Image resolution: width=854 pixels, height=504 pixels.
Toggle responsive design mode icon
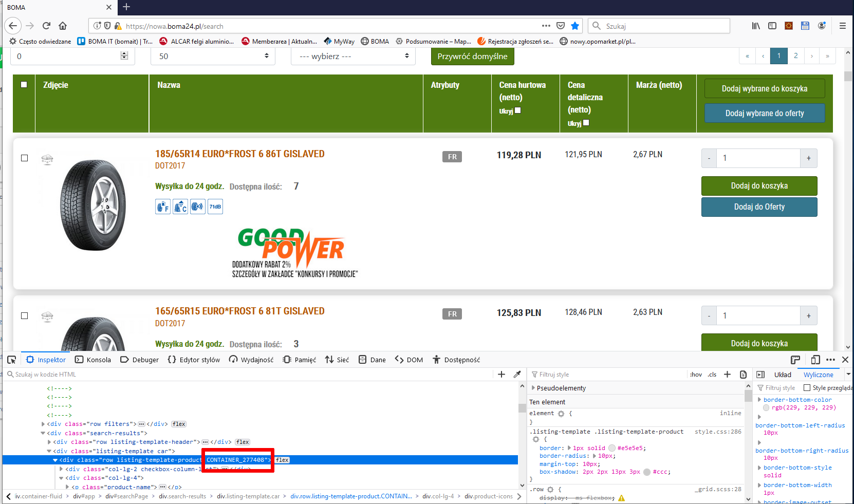tap(815, 360)
